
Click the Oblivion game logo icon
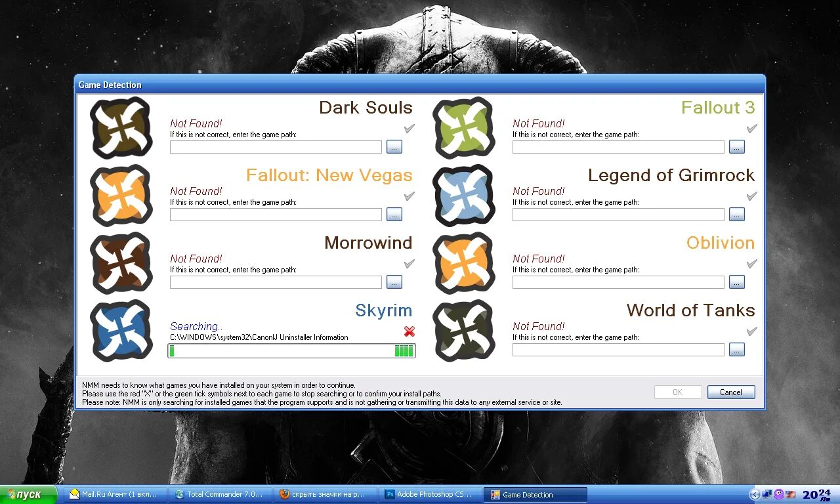coord(464,263)
